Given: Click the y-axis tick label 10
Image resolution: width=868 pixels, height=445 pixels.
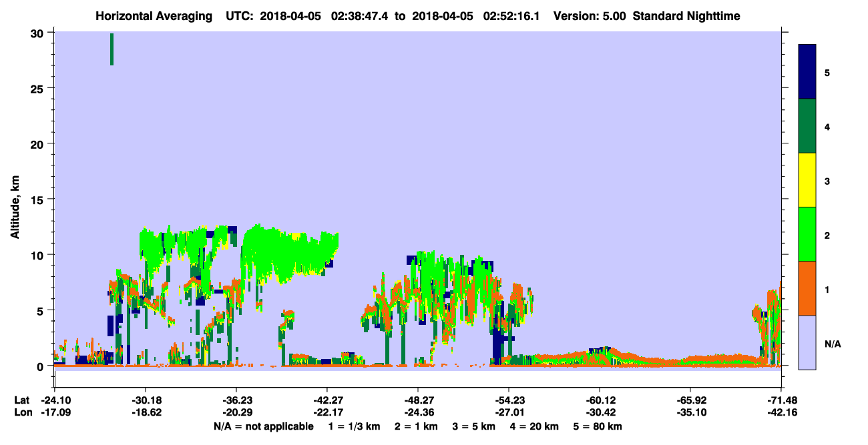Looking at the screenshot, I should (39, 255).
